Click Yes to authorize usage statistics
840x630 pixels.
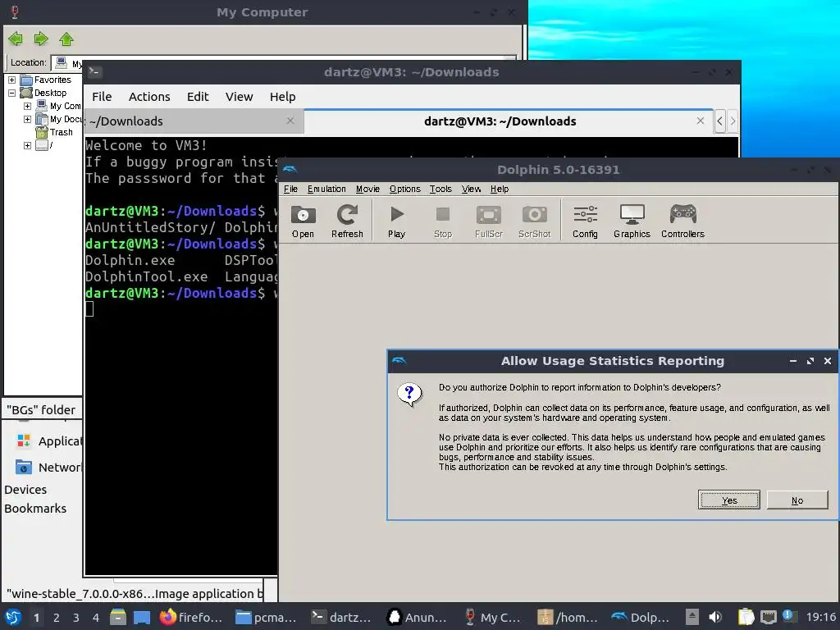pyautogui.click(x=728, y=500)
